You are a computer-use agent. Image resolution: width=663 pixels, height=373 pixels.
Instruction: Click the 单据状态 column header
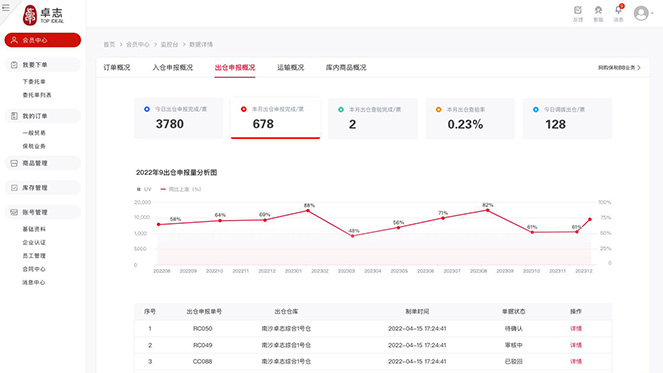[x=514, y=311]
